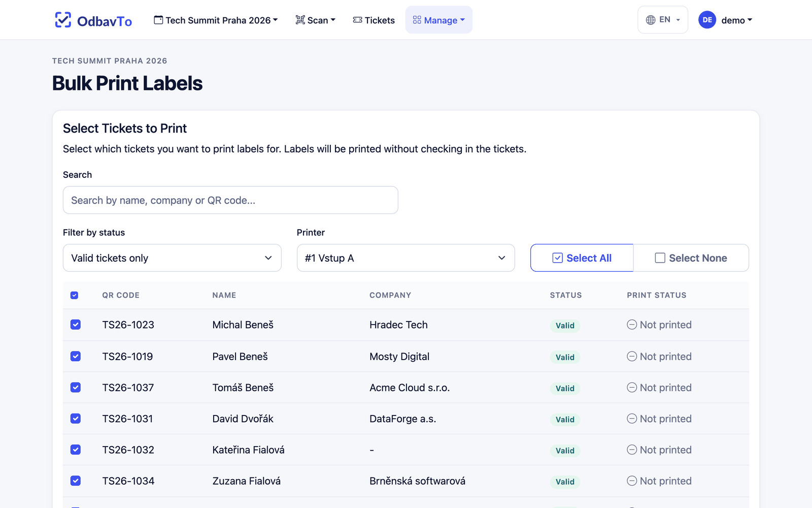
Task: Click the search by name input field
Action: [230, 200]
